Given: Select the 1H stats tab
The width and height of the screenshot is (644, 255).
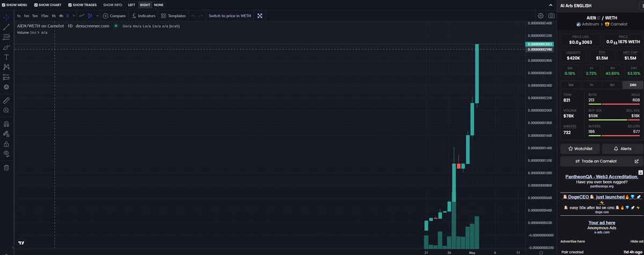Looking at the screenshot, I should point(591,85).
